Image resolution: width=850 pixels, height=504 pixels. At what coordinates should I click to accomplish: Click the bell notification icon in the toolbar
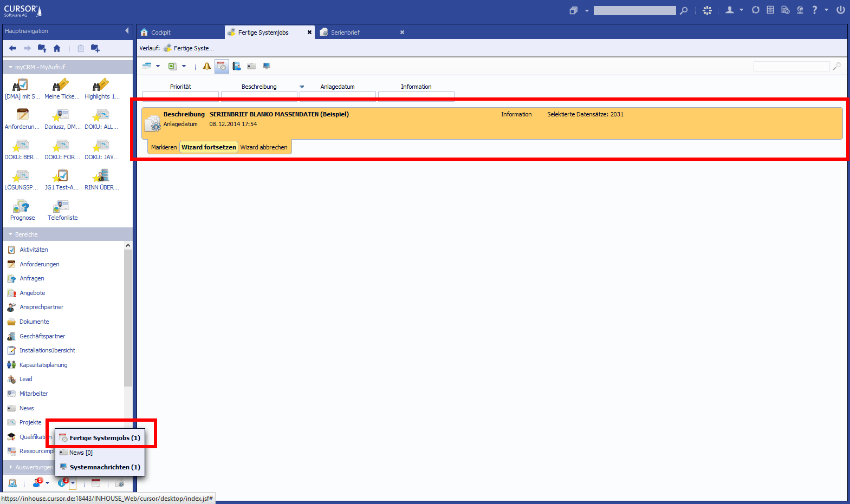[x=206, y=66]
